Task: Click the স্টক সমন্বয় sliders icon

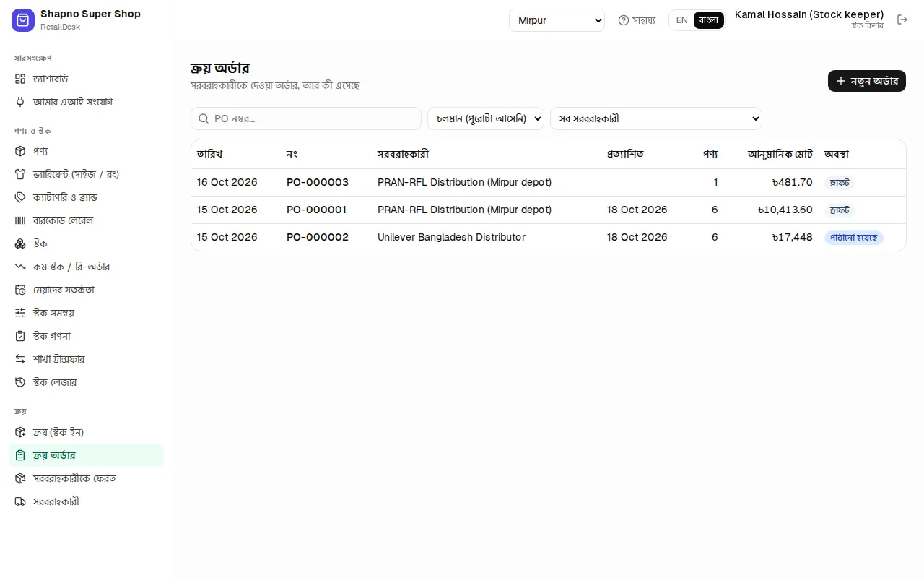Action: tap(20, 313)
